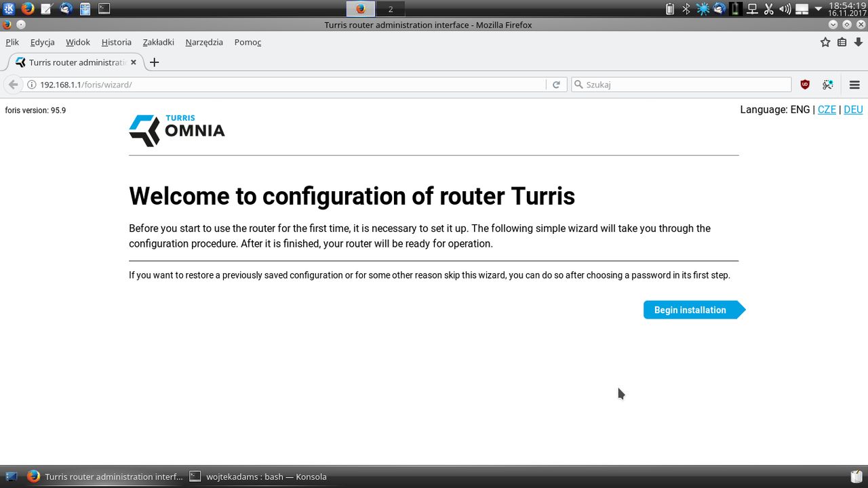Go back with the browser back arrow
This screenshot has width=868, height=488.
point(13,85)
